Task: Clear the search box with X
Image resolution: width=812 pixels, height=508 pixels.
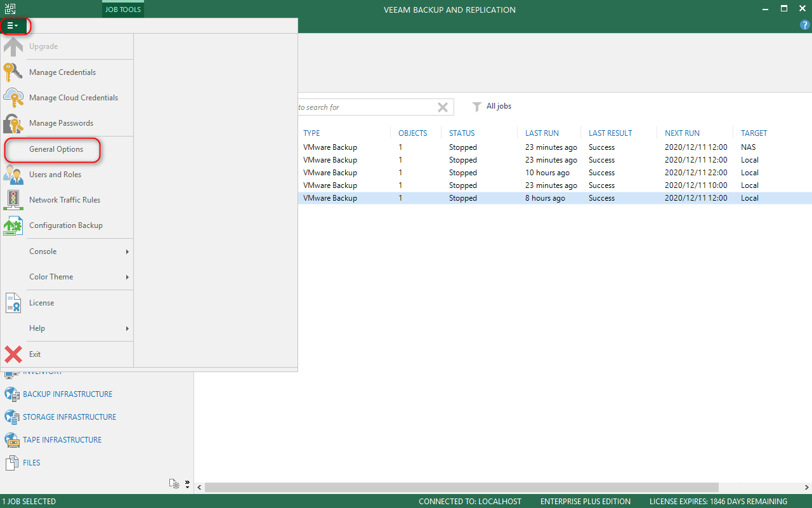Action: pyautogui.click(x=443, y=107)
